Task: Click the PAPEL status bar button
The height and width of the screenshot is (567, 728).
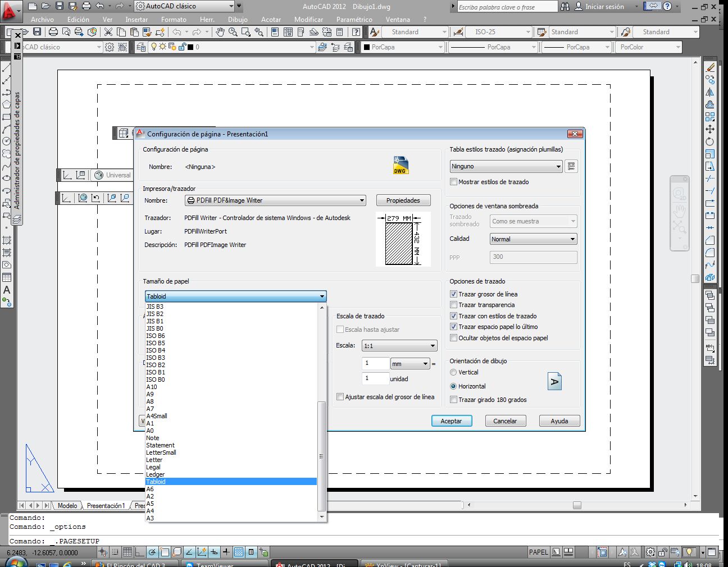Action: [538, 552]
